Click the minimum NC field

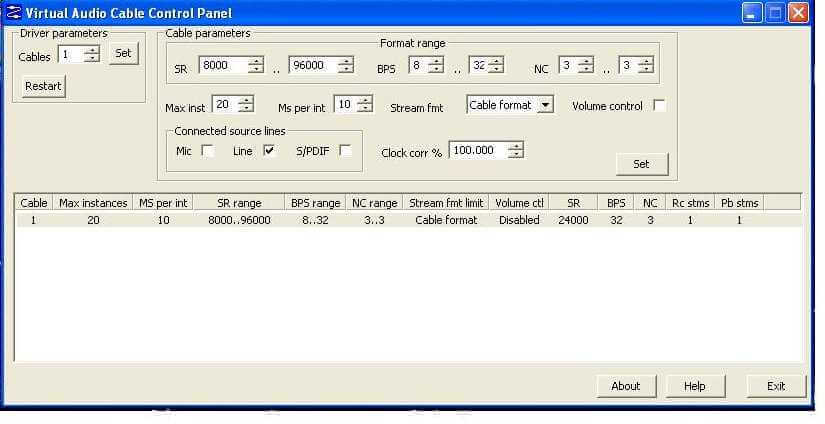(x=568, y=65)
